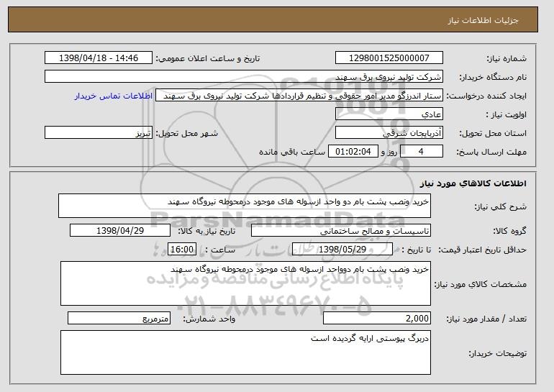Click the price validity date 1398/05/29
Image resolution: width=554 pixels, height=392 pixels.
(342, 250)
